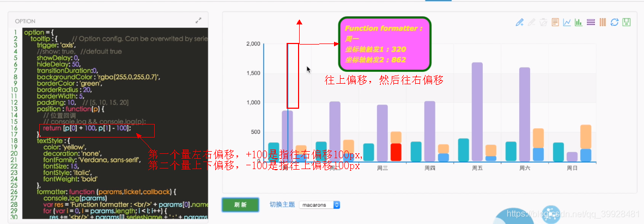Click the 周三 axis label
This screenshot has height=224, width=644.
click(382, 168)
